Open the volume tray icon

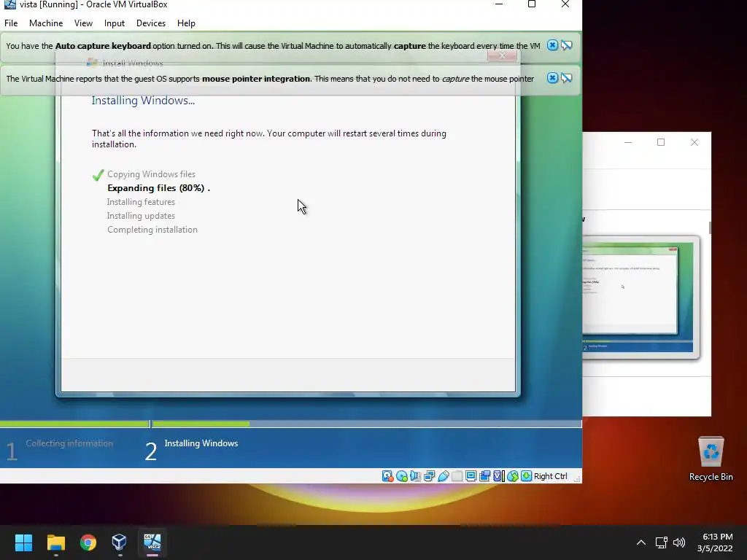[679, 542]
